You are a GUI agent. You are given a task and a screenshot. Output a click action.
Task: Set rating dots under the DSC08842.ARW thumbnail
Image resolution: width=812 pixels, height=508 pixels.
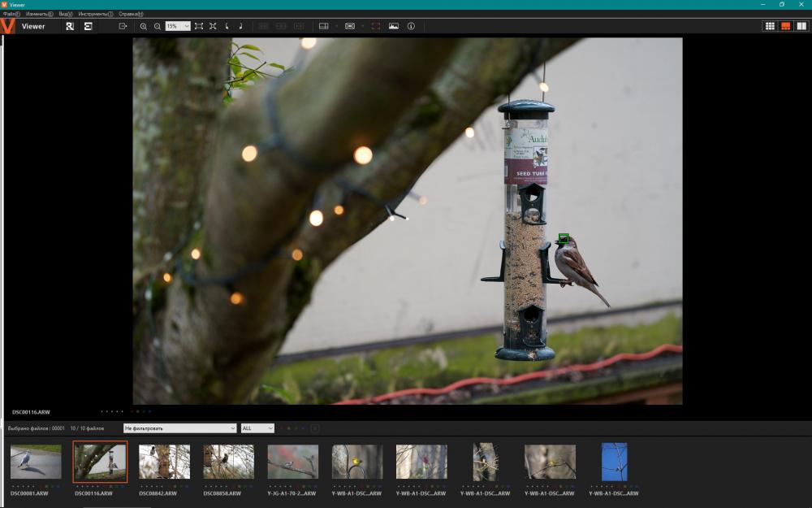click(151, 486)
